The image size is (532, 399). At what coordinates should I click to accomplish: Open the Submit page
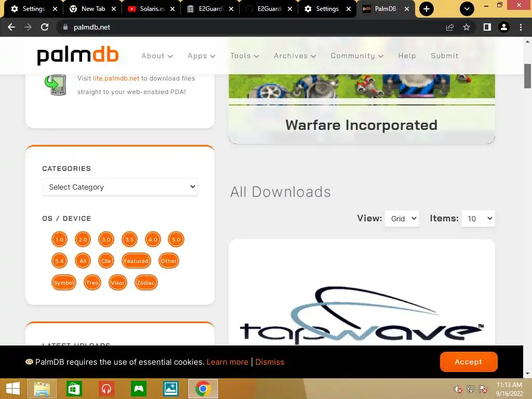[445, 56]
